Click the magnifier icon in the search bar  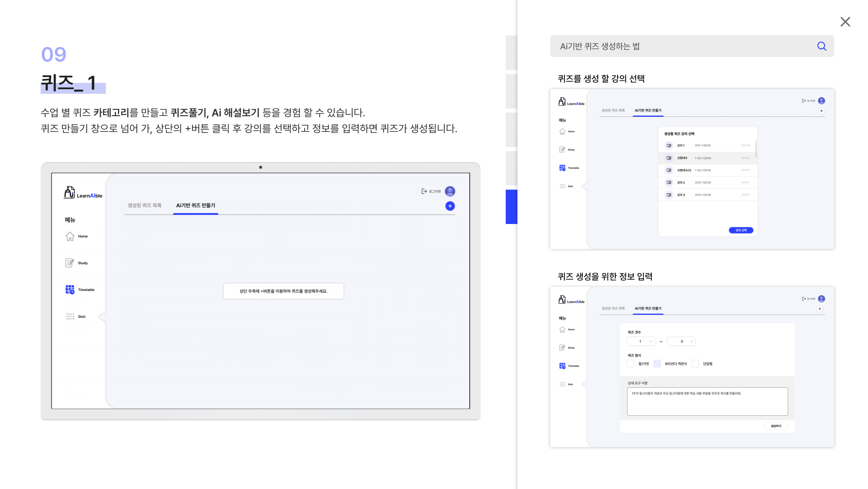tap(822, 46)
